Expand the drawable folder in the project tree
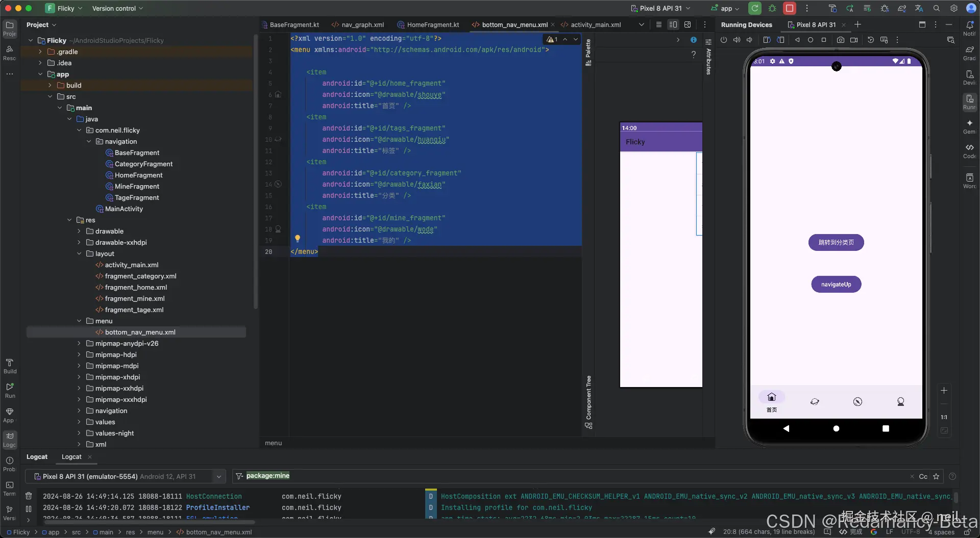The image size is (980, 538). pos(79,231)
